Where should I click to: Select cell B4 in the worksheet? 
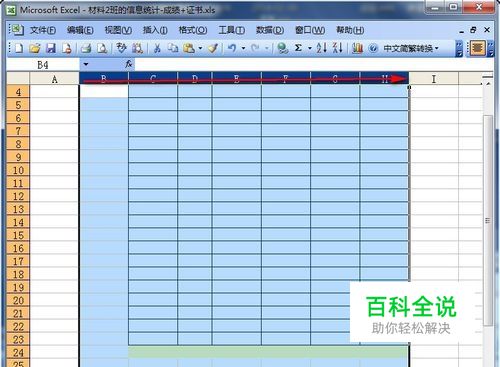point(104,91)
